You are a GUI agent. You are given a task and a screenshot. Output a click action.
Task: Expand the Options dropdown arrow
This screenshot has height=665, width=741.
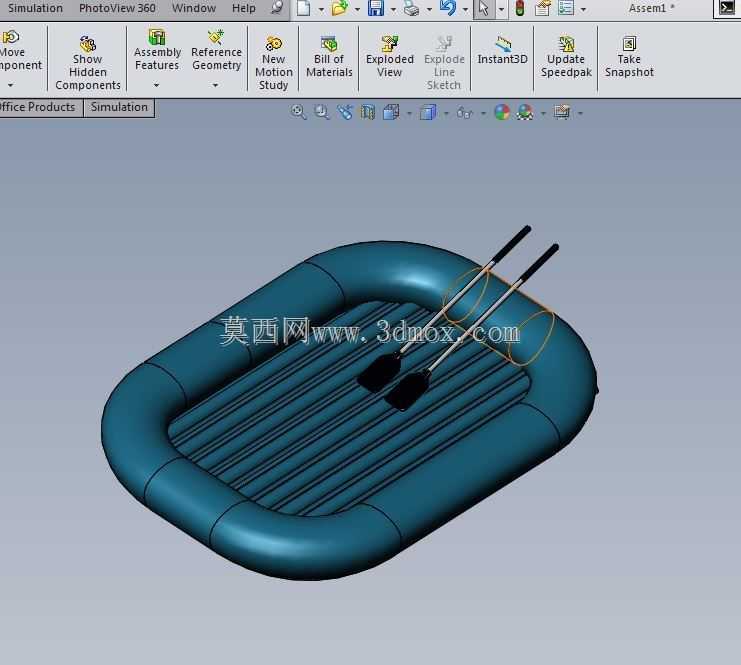(583, 9)
